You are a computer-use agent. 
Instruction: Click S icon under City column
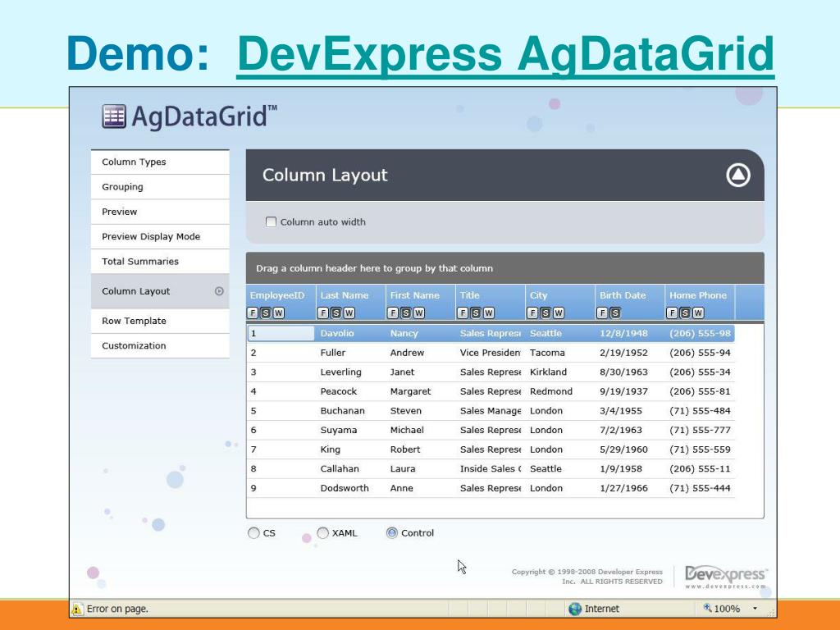click(x=546, y=313)
